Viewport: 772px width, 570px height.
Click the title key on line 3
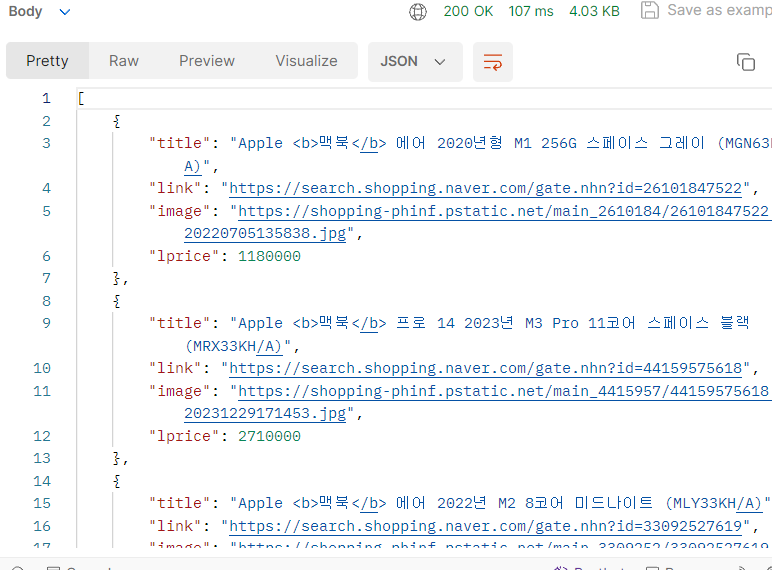(x=180, y=143)
